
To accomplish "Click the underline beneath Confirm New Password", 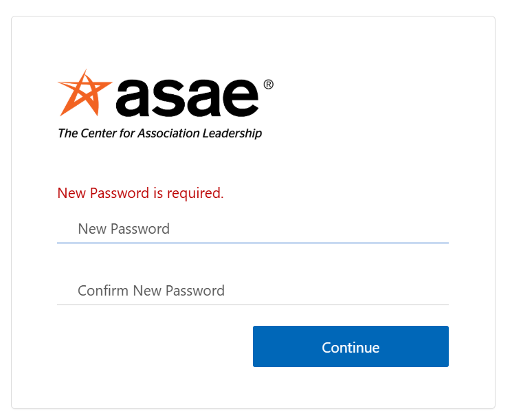I will [252, 305].
